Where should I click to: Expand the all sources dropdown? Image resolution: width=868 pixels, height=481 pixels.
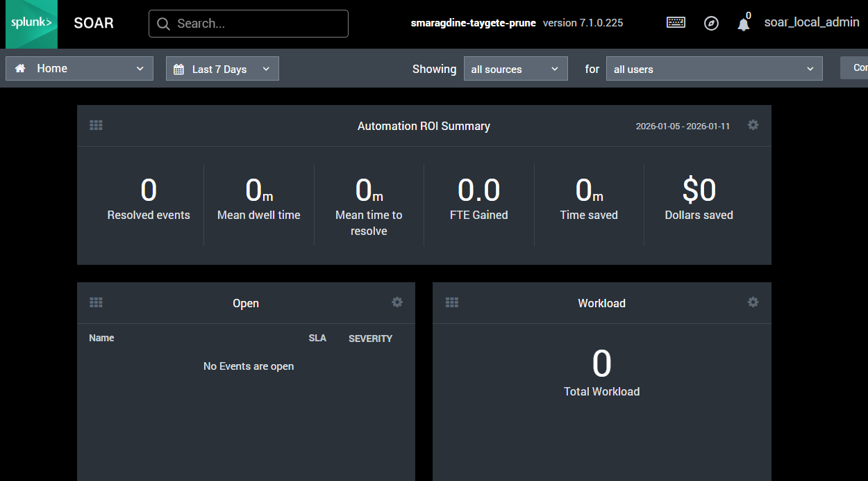point(515,69)
